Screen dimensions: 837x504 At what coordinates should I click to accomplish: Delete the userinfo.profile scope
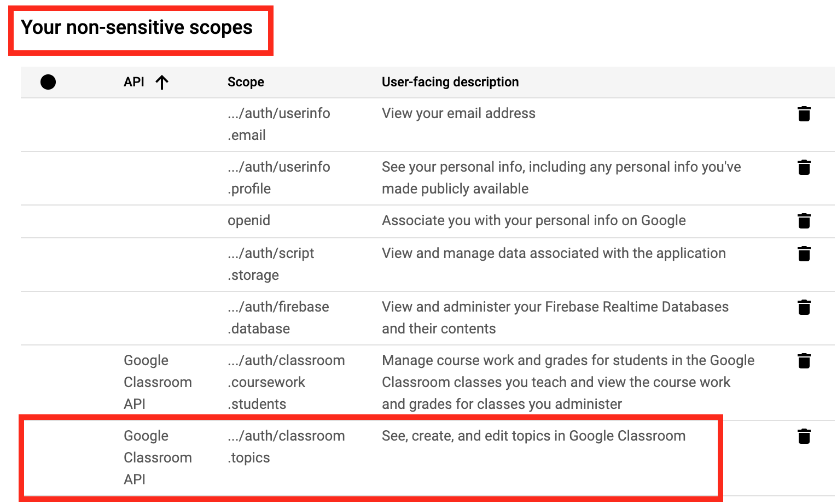(x=804, y=167)
